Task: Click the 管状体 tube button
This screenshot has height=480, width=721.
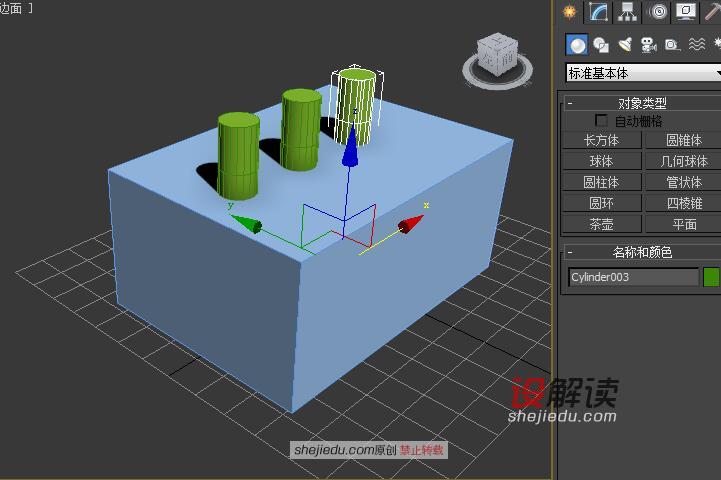Action: coord(684,182)
